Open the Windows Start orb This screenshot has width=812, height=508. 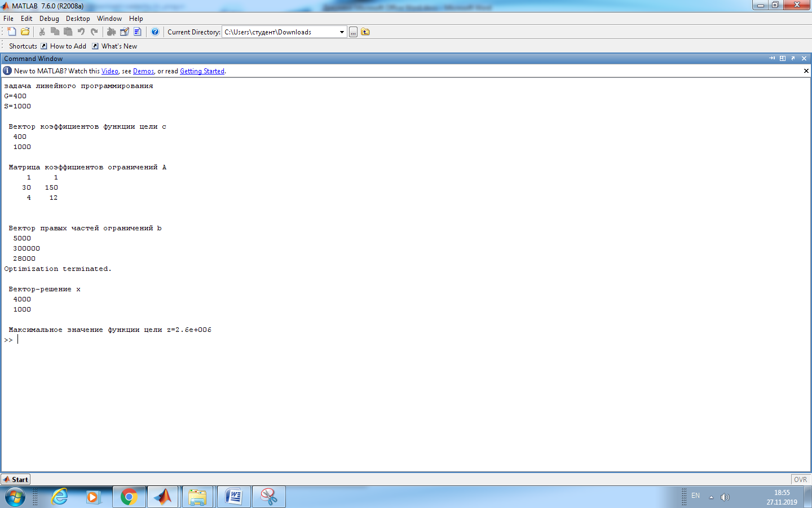coord(15,497)
